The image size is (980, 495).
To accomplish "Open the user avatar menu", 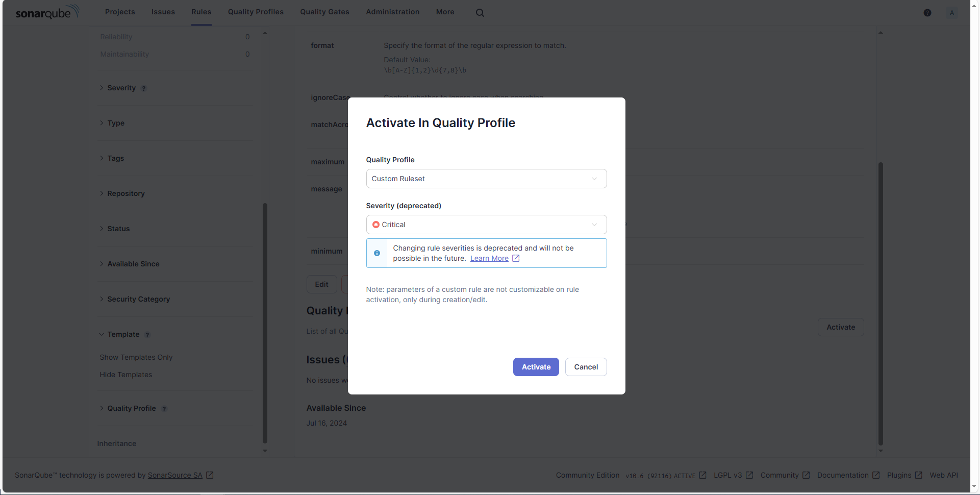I will [x=951, y=13].
